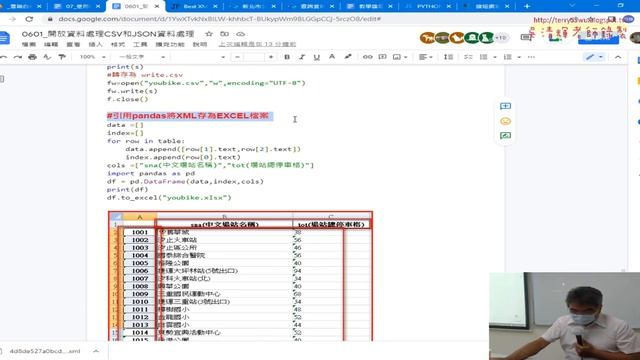Collapse the menus with the chevron up
This screenshot has height=360, width=640.
[x=618, y=57]
